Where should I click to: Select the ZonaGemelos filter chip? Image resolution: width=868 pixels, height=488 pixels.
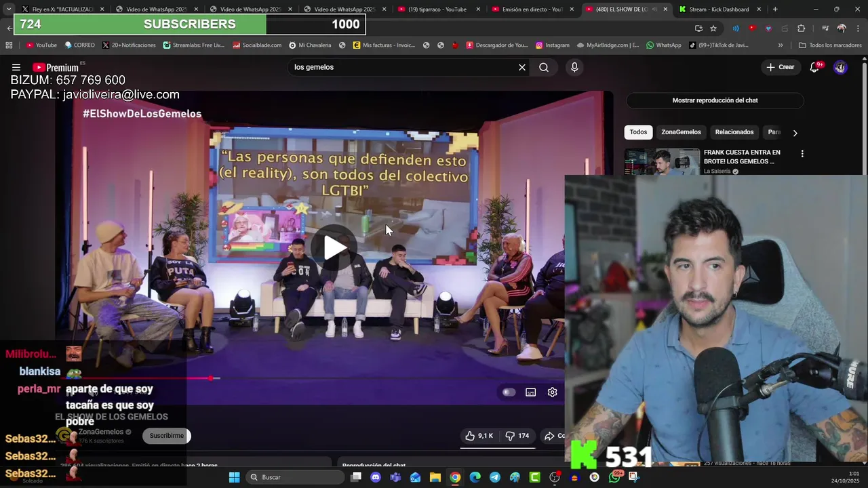coord(681,132)
